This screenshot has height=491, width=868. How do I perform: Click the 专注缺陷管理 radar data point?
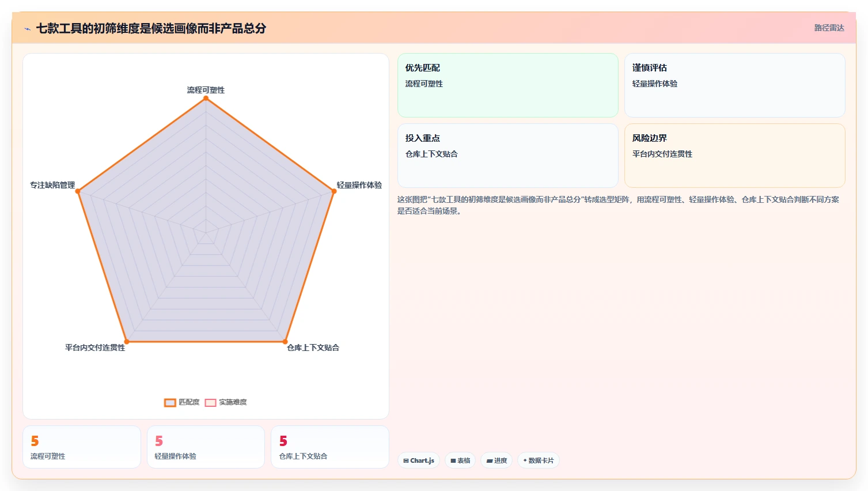78,191
